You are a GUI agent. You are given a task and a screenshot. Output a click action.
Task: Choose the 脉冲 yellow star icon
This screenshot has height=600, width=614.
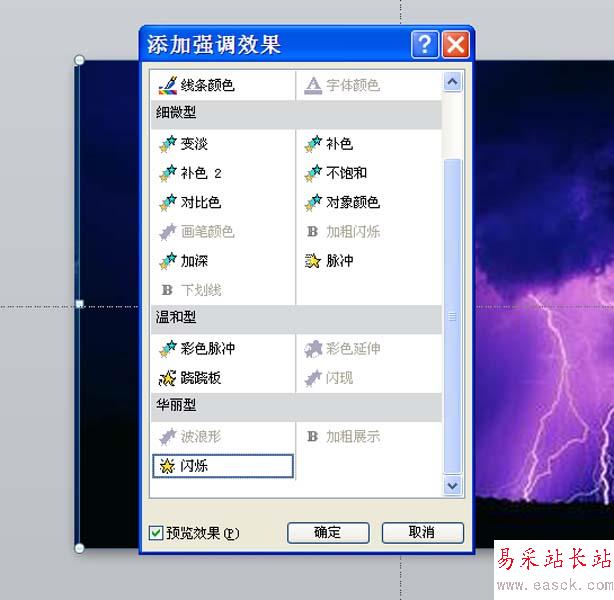[x=313, y=261]
